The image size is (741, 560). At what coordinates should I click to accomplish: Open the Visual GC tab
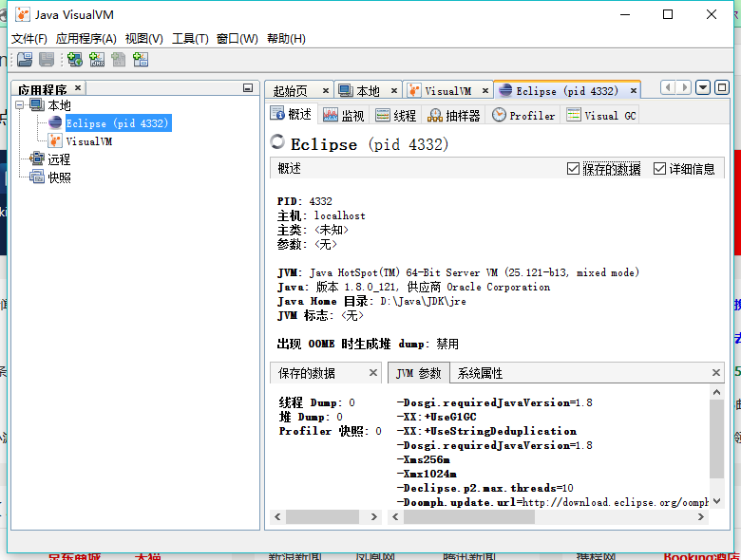pos(601,115)
